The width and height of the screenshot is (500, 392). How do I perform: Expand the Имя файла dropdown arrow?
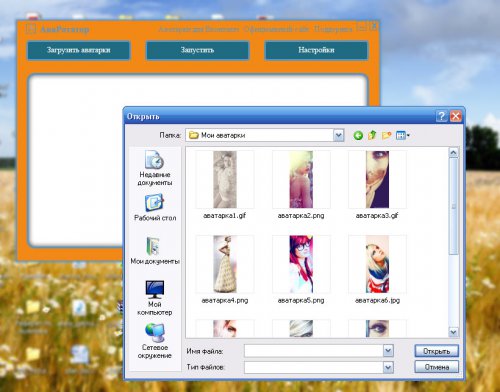pos(388,350)
